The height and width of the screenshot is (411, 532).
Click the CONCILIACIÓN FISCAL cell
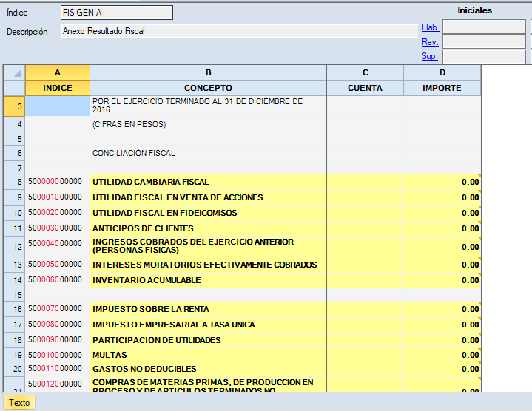click(208, 154)
